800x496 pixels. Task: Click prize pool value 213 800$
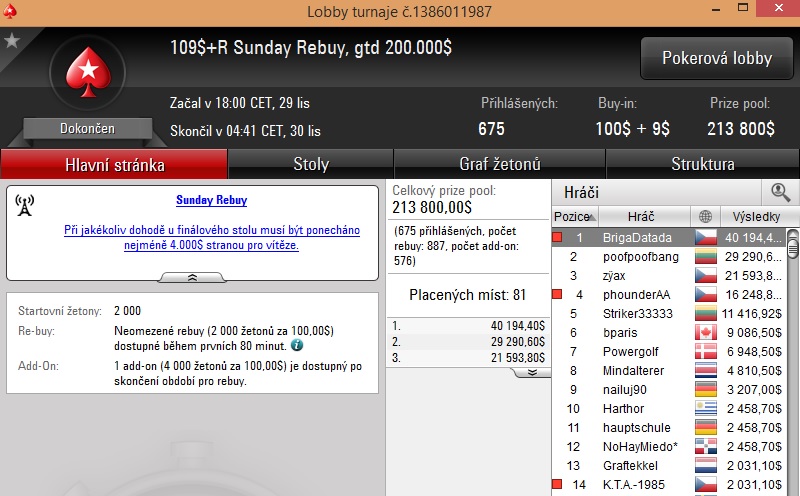click(x=740, y=129)
